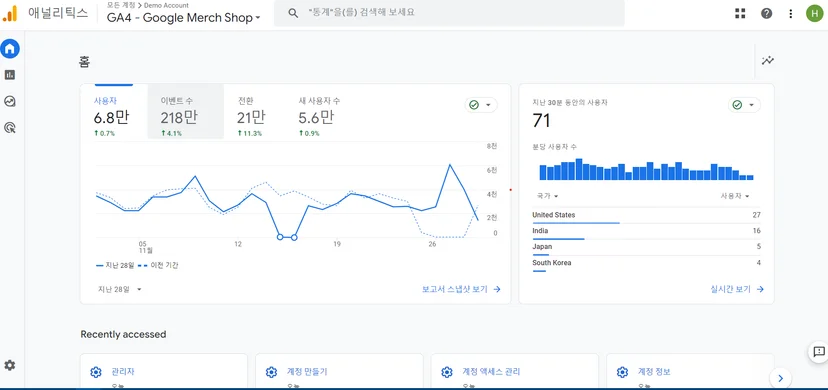This screenshot has width=828, height=390.
Task: Click the realtime users value 71
Action: click(541, 121)
